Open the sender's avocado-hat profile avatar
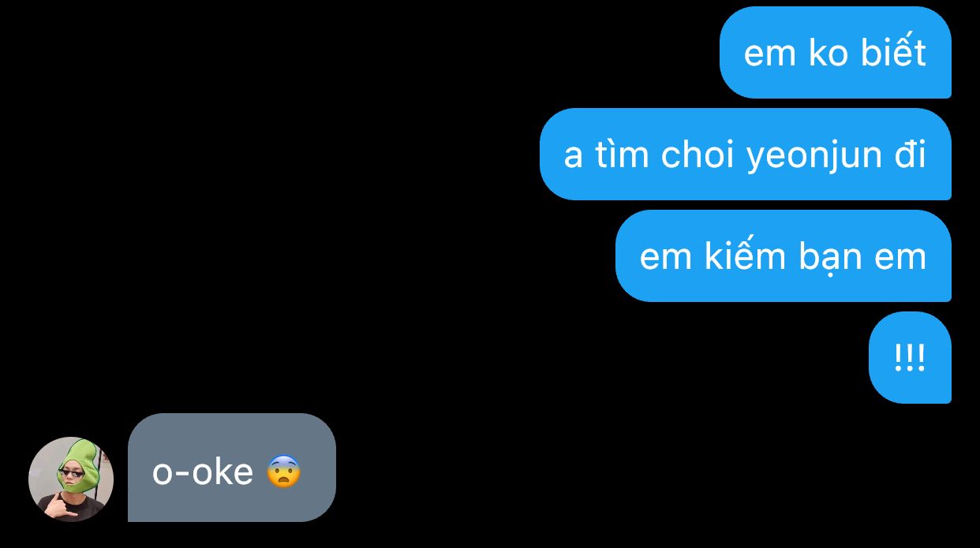 tap(71, 479)
